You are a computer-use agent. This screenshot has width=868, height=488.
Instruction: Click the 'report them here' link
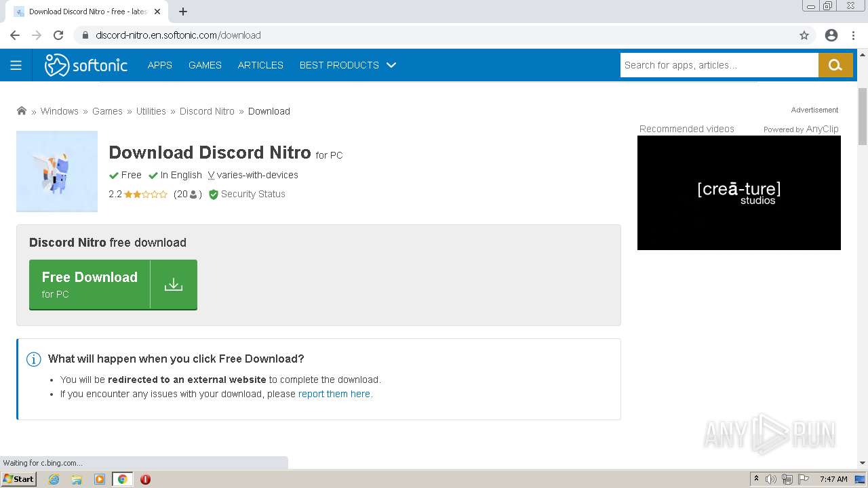(334, 394)
